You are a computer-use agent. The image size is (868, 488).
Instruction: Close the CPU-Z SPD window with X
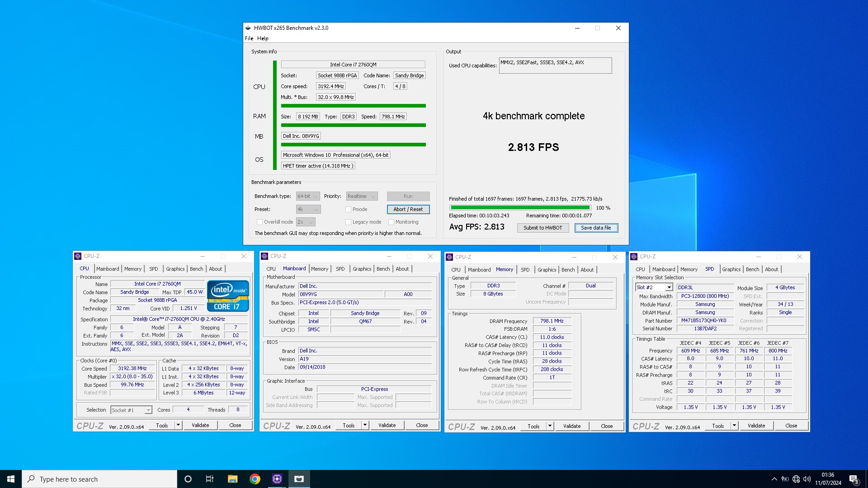point(799,257)
